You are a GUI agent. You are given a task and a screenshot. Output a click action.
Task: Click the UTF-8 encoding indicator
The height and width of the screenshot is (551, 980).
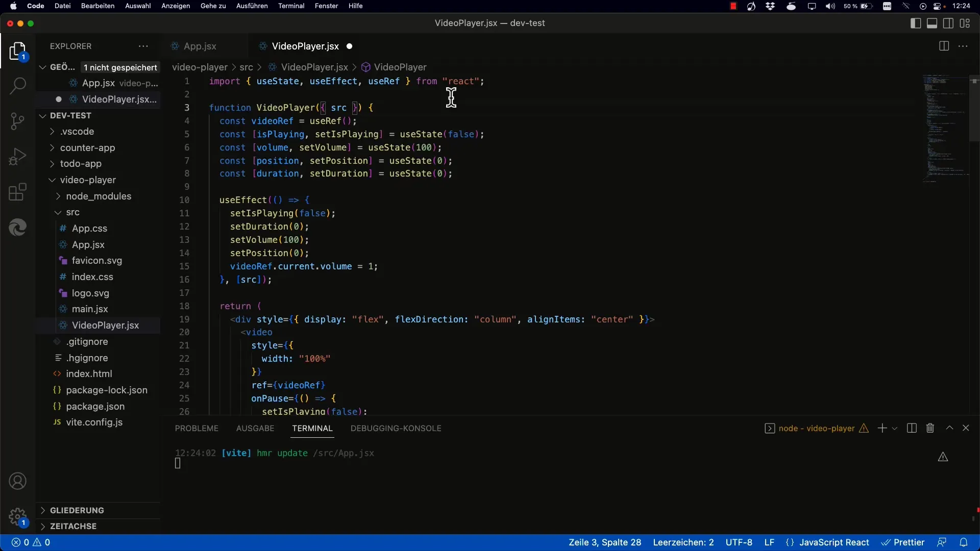click(x=739, y=542)
